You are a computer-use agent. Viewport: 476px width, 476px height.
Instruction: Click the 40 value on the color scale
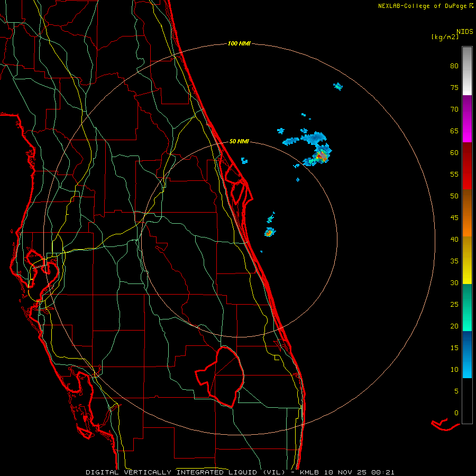coord(454,239)
